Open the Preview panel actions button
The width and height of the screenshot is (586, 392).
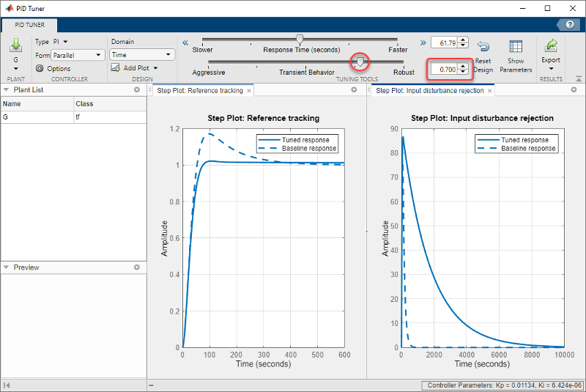[x=137, y=267]
